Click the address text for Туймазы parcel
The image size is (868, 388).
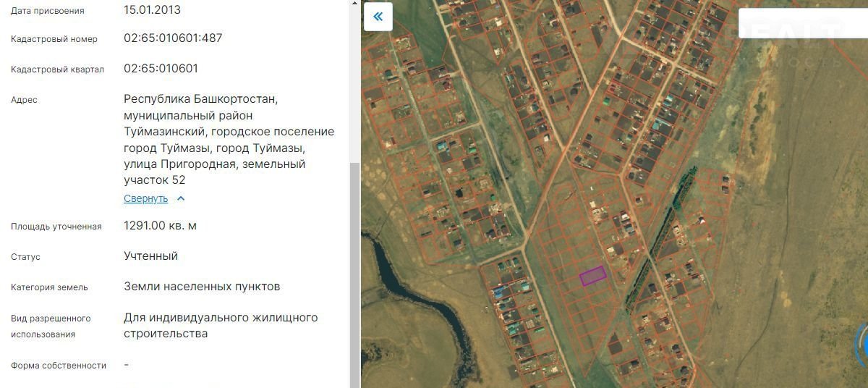point(229,139)
